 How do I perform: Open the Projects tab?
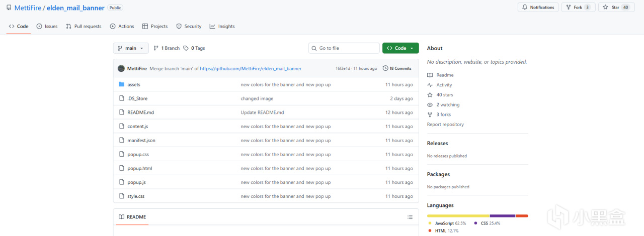click(155, 26)
